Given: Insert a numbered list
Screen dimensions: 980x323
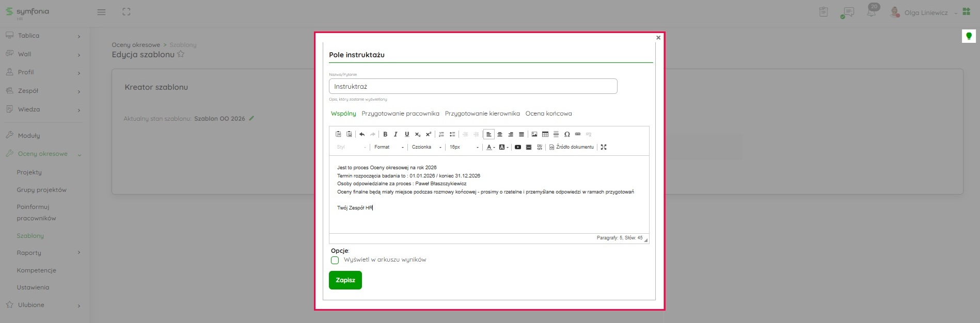Looking at the screenshot, I should coord(441,134).
